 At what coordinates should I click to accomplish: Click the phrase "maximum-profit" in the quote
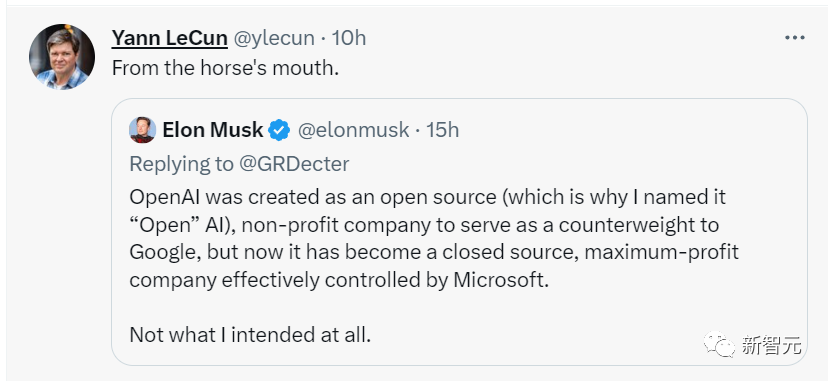click(x=661, y=252)
